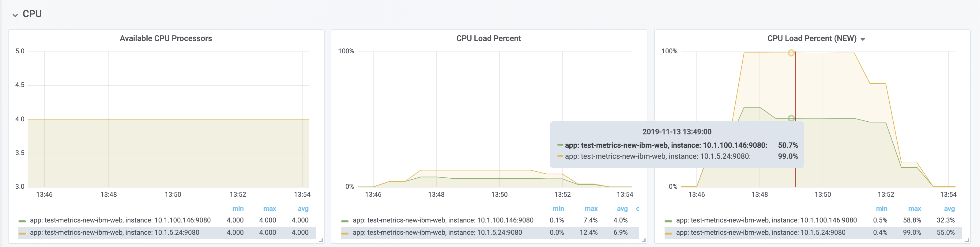980x247 pixels.
Task: Sort Available CPU Processors legend by min
Action: click(238, 209)
